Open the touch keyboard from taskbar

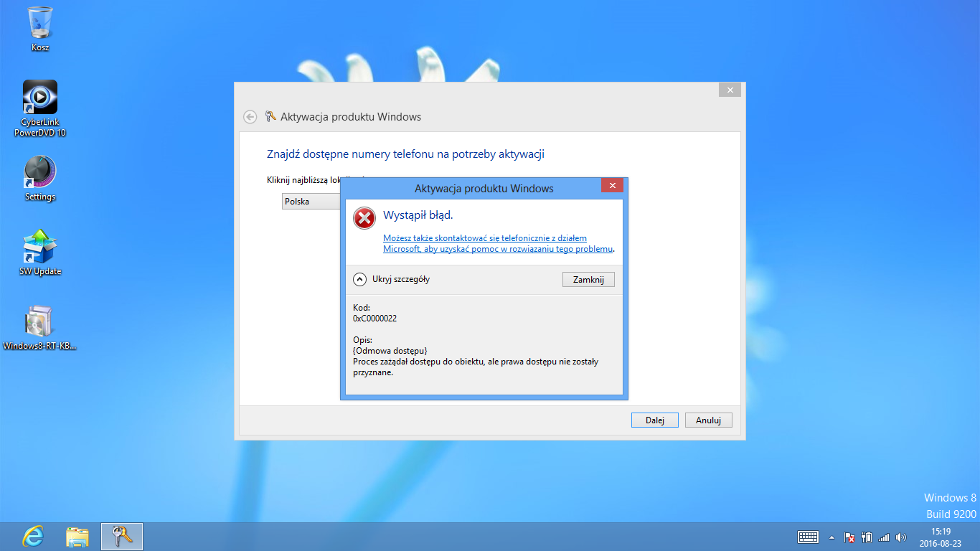[x=808, y=537]
